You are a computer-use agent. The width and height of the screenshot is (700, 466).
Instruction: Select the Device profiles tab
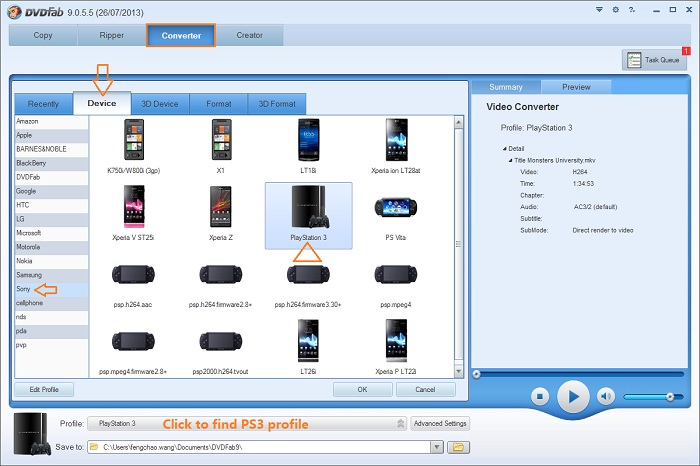[102, 103]
